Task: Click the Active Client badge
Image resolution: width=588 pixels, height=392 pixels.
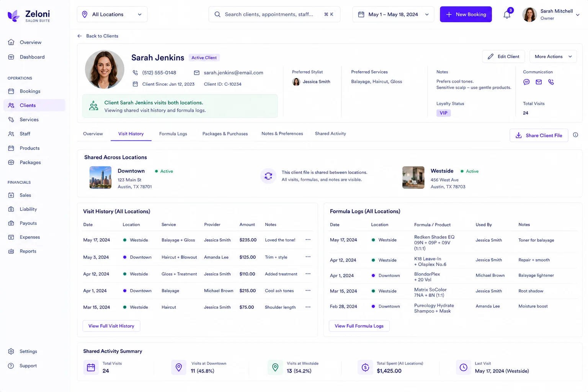Action: [204, 58]
